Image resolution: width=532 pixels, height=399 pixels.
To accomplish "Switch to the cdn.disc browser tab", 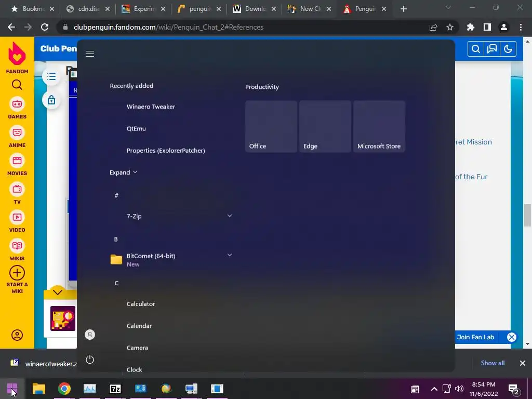I will [88, 9].
